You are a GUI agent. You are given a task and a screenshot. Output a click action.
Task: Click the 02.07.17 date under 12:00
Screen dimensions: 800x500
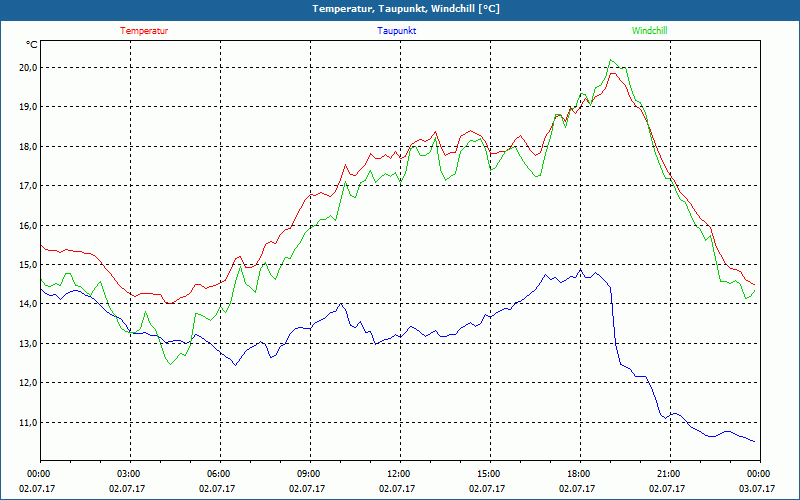coord(397,488)
